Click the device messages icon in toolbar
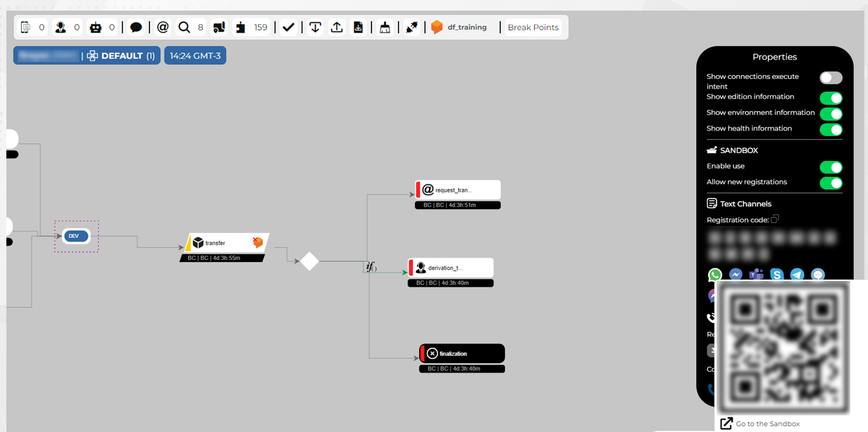The height and width of the screenshot is (432, 868). [25, 28]
